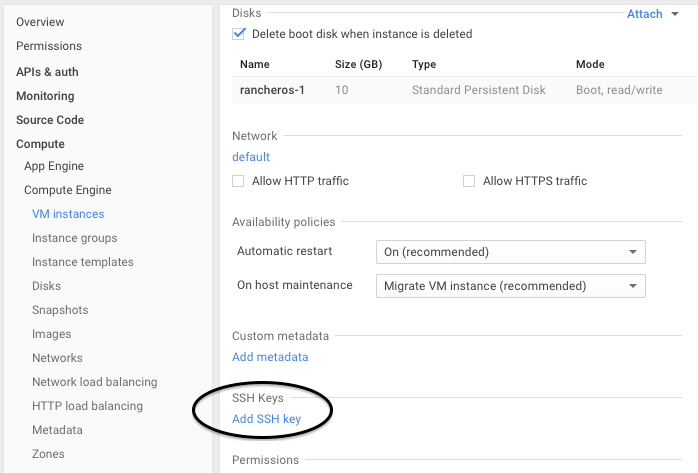Expand the On host maintenance dropdown
Image resolution: width=698 pixels, height=473 pixels.
coord(510,286)
